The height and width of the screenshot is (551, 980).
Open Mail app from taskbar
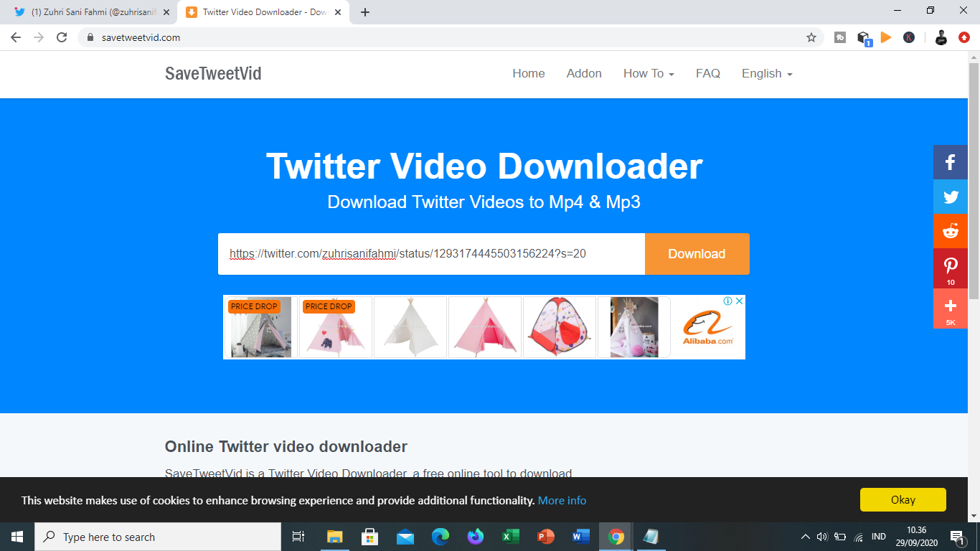(405, 537)
